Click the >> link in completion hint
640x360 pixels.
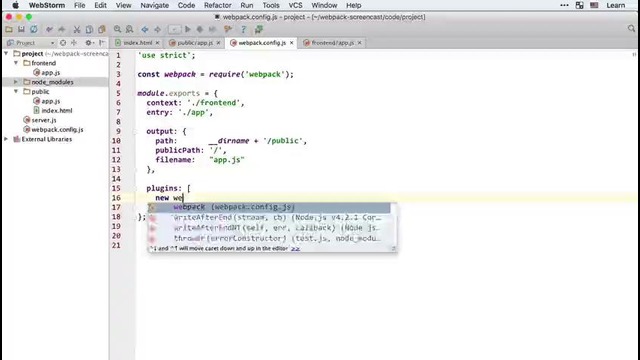[296, 248]
